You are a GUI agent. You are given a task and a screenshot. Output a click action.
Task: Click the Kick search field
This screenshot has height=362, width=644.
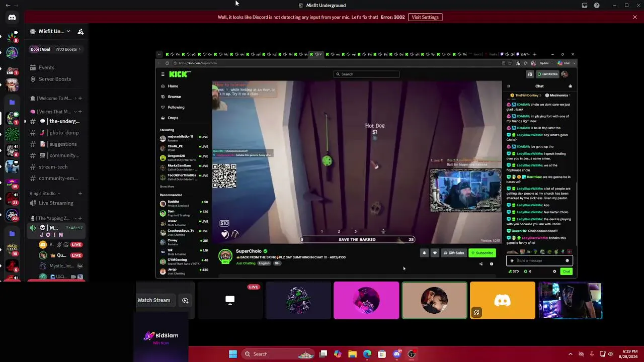click(367, 74)
